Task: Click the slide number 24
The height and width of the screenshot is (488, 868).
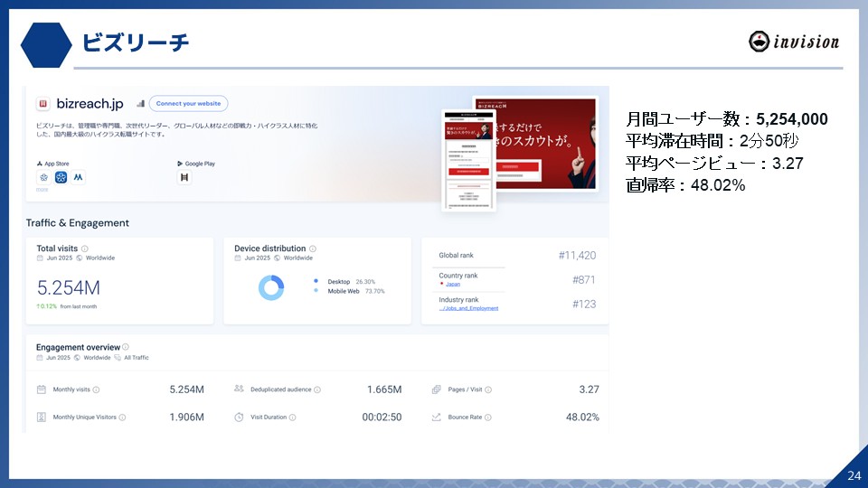Action: tap(854, 476)
